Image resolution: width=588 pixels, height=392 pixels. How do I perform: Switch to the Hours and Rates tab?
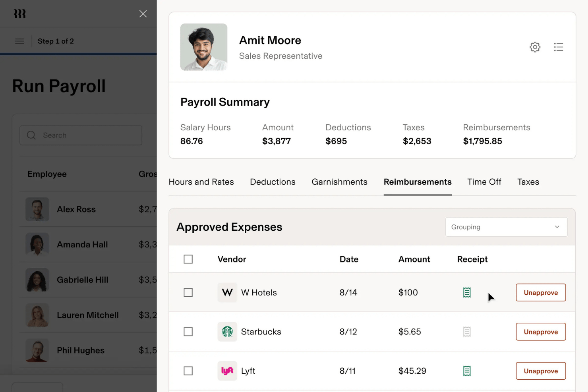[x=201, y=182]
